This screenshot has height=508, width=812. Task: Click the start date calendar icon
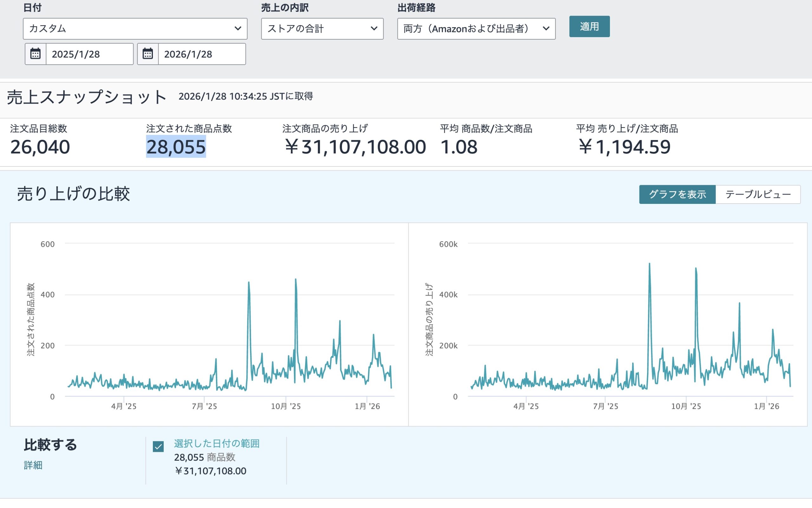point(35,54)
